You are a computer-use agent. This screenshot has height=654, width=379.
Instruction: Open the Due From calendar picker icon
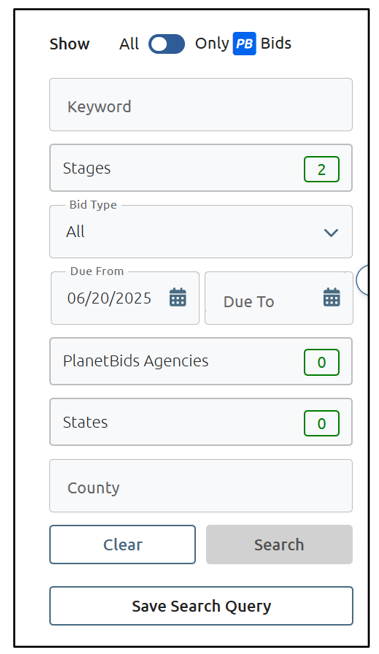pyautogui.click(x=178, y=297)
